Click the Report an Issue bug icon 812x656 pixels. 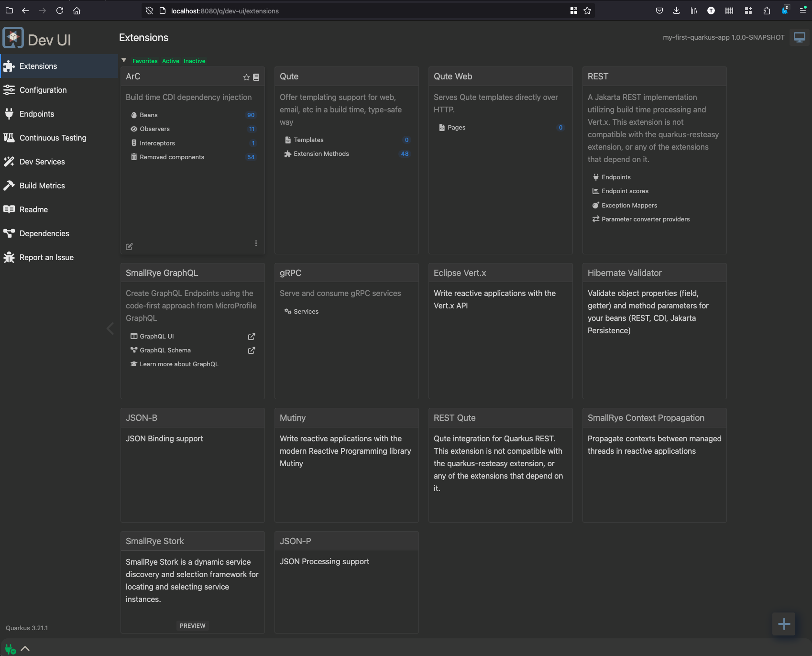[9, 257]
